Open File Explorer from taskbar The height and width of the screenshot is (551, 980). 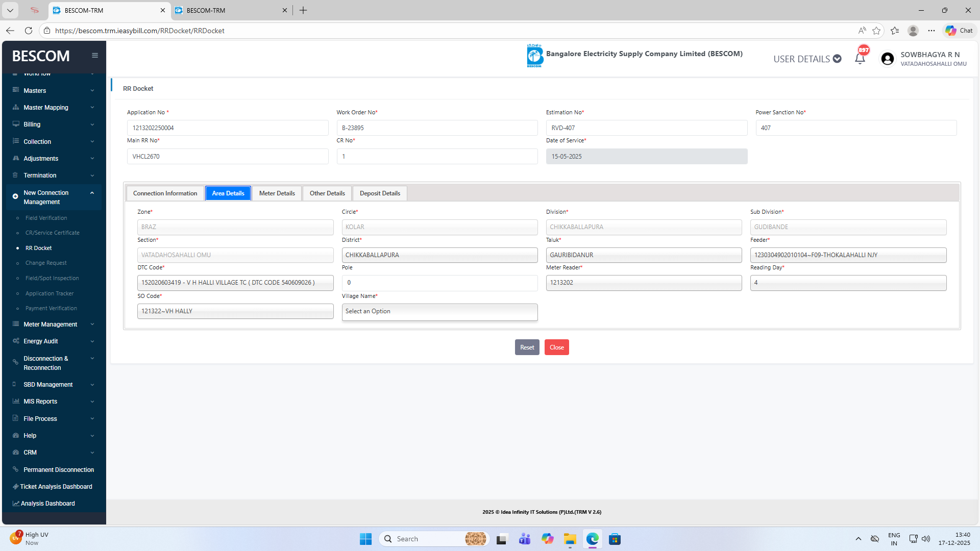[x=570, y=539]
